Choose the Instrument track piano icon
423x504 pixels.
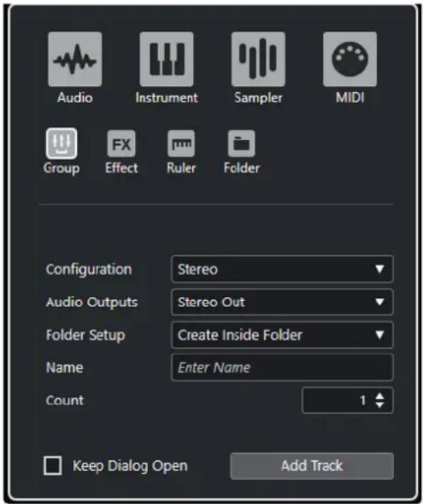click(167, 59)
